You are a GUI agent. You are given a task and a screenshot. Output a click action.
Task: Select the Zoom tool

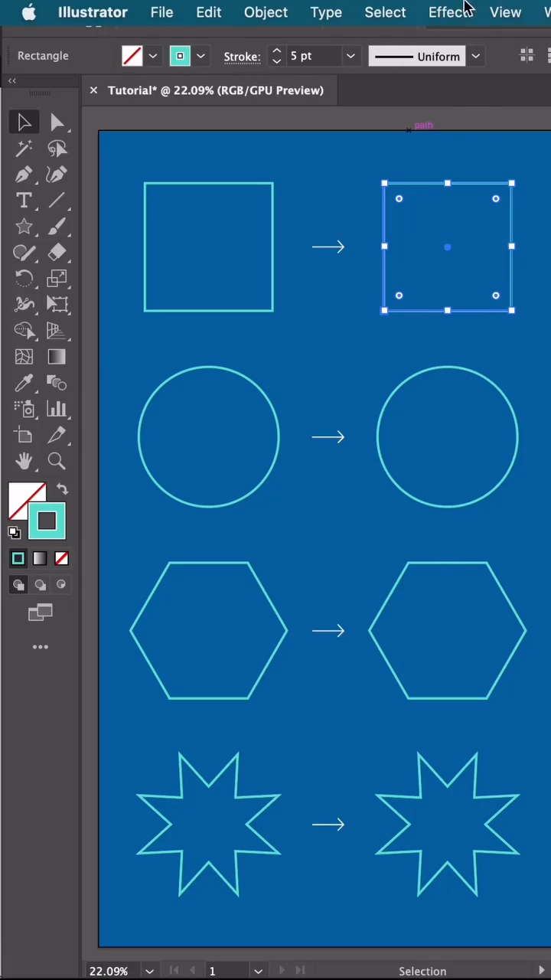(x=57, y=461)
